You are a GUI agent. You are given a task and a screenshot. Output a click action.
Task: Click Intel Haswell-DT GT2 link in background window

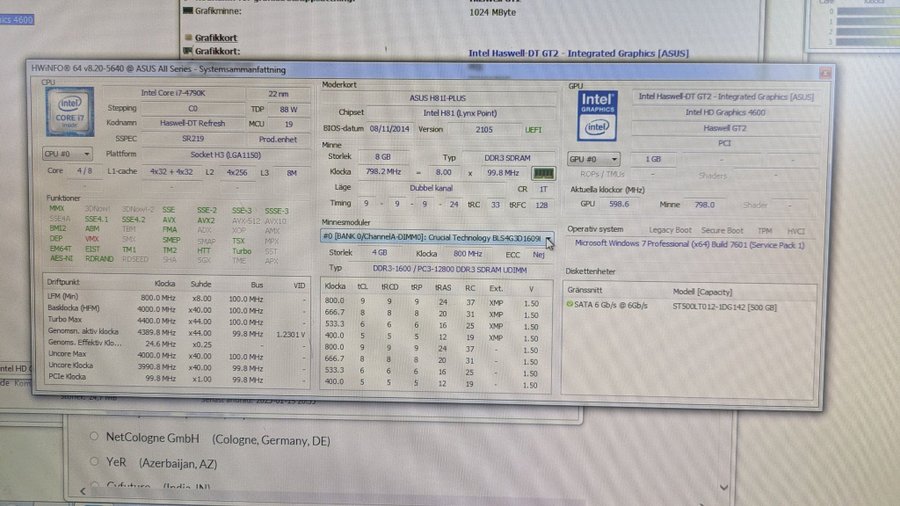579,53
